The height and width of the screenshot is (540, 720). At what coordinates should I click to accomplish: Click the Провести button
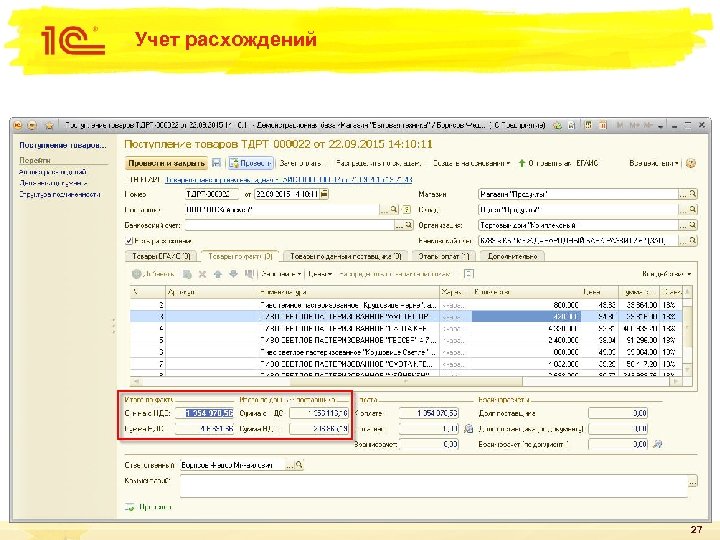click(x=251, y=163)
